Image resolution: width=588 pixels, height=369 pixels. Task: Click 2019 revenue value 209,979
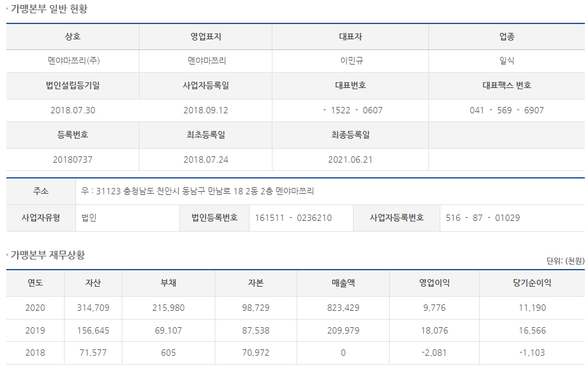pos(343,331)
